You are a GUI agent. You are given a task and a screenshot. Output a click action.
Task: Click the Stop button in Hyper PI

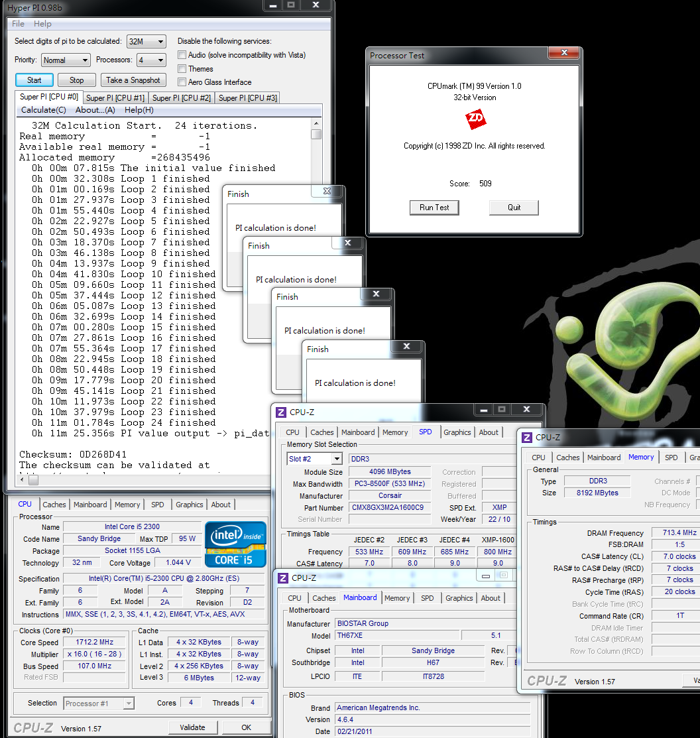tap(77, 80)
